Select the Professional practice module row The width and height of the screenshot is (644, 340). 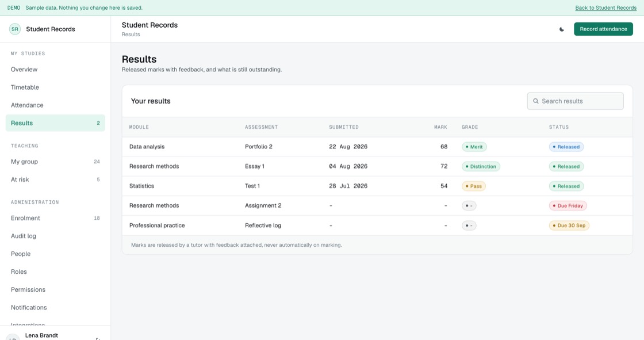tap(377, 226)
